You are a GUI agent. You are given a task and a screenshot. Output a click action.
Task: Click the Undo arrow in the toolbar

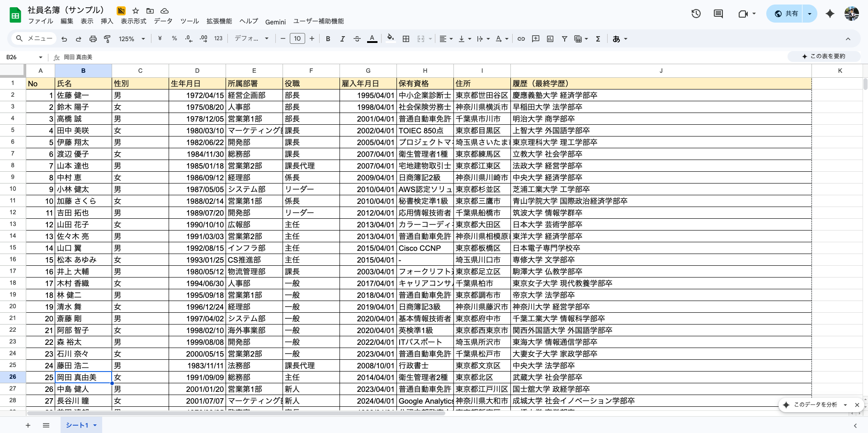(x=64, y=39)
